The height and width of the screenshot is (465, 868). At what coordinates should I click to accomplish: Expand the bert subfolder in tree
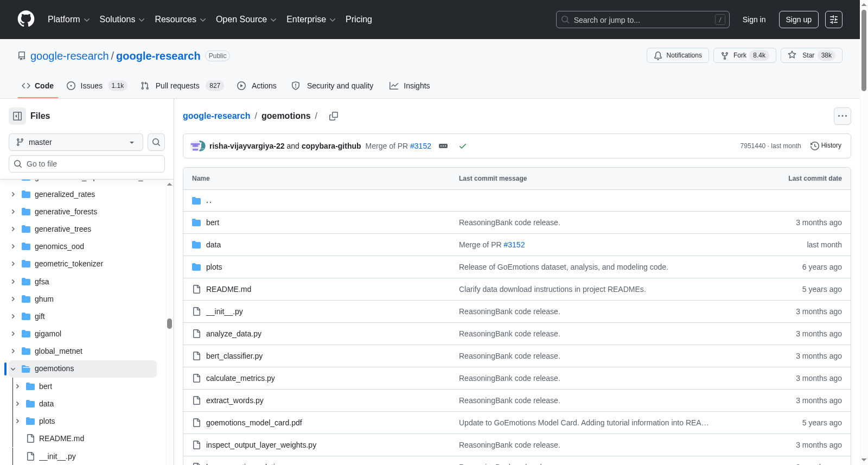[x=17, y=386]
